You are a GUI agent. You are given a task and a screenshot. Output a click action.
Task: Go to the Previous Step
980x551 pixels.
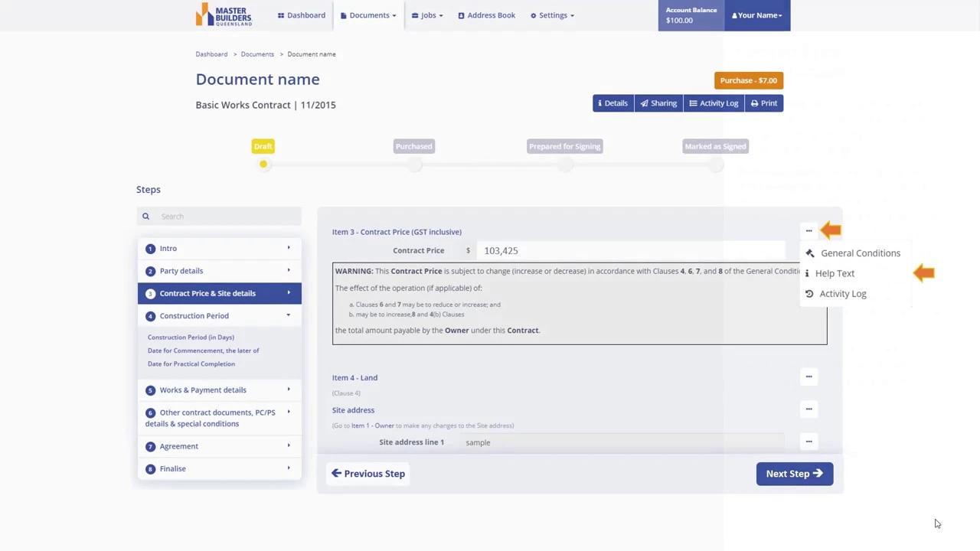pyautogui.click(x=368, y=474)
